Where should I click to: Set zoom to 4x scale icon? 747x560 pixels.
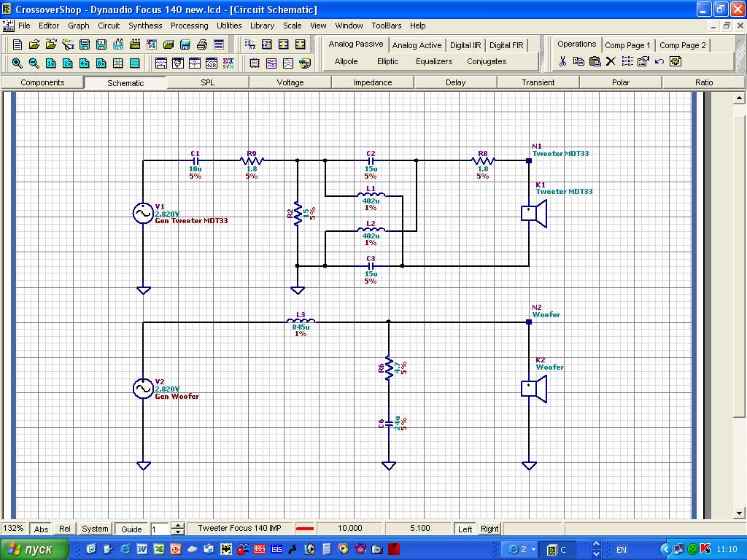(85, 63)
